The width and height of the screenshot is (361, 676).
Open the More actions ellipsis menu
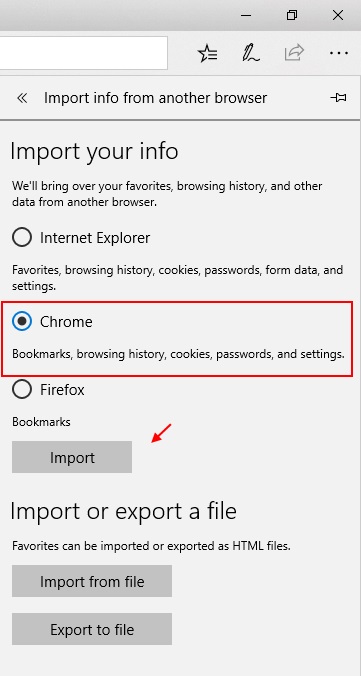click(339, 53)
